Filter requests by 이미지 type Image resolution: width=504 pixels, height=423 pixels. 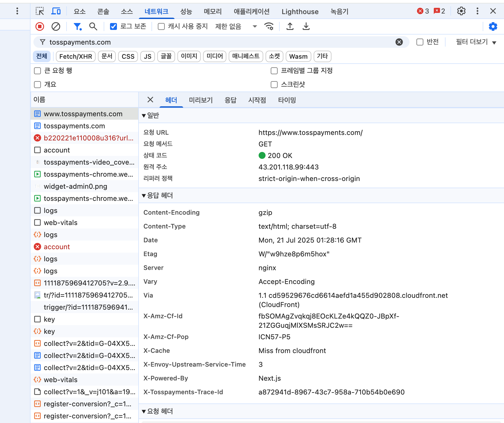pos(189,56)
